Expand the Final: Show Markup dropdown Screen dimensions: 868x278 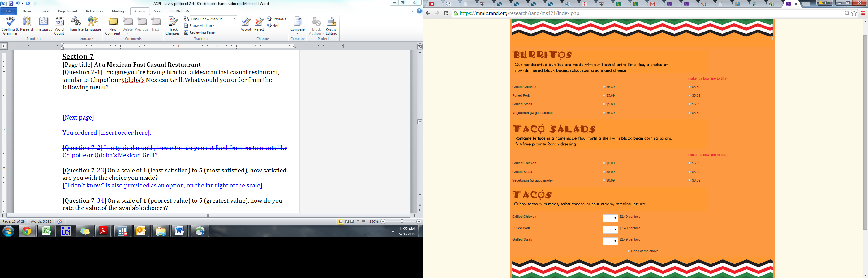(234, 19)
